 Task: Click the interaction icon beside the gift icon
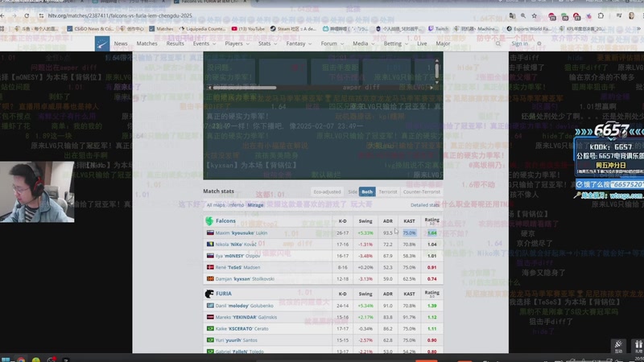pyautogui.click(x=618, y=347)
